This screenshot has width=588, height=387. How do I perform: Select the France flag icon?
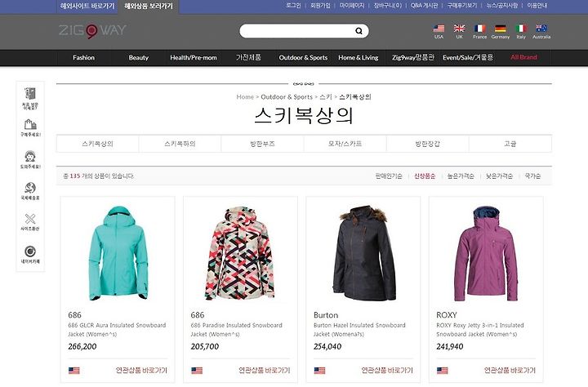point(479,29)
